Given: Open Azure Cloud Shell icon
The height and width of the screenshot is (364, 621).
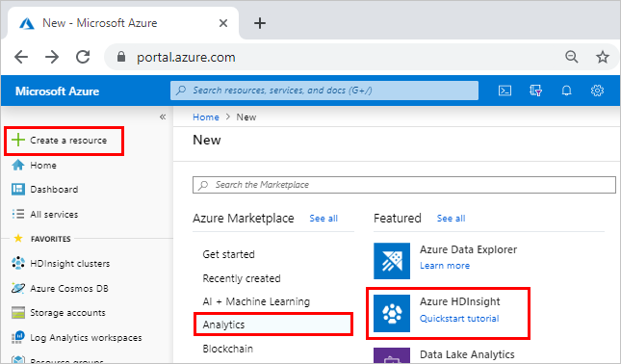Looking at the screenshot, I should (x=505, y=91).
